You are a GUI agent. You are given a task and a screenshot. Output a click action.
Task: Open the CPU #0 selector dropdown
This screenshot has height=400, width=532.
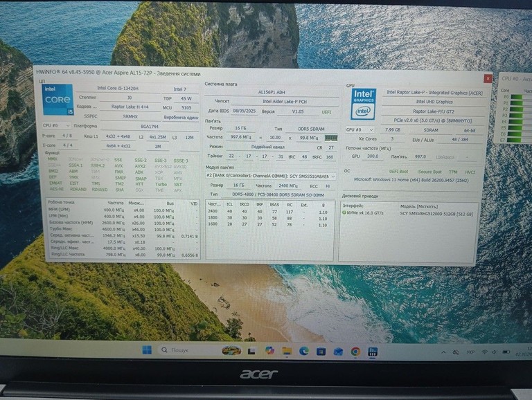pyautogui.click(x=56, y=125)
